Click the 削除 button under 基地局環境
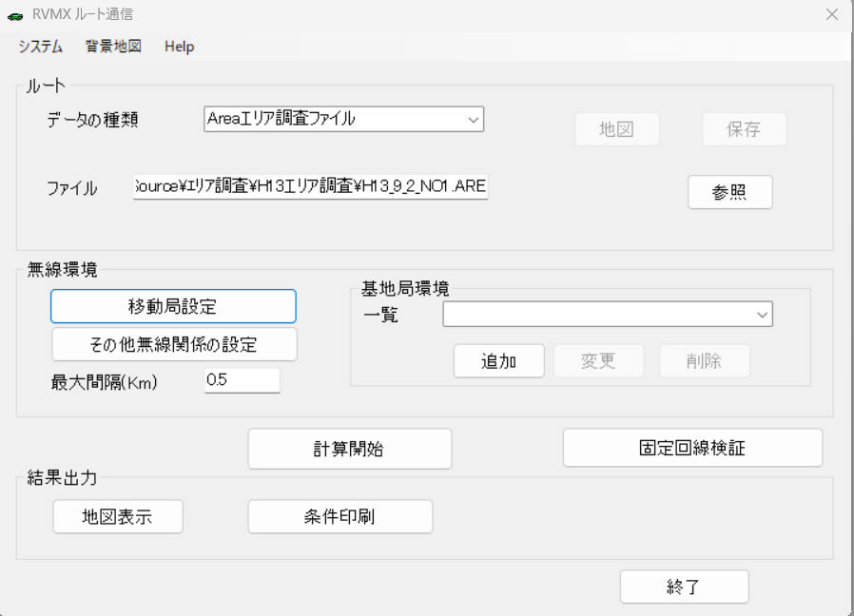854x616 pixels. tap(704, 361)
